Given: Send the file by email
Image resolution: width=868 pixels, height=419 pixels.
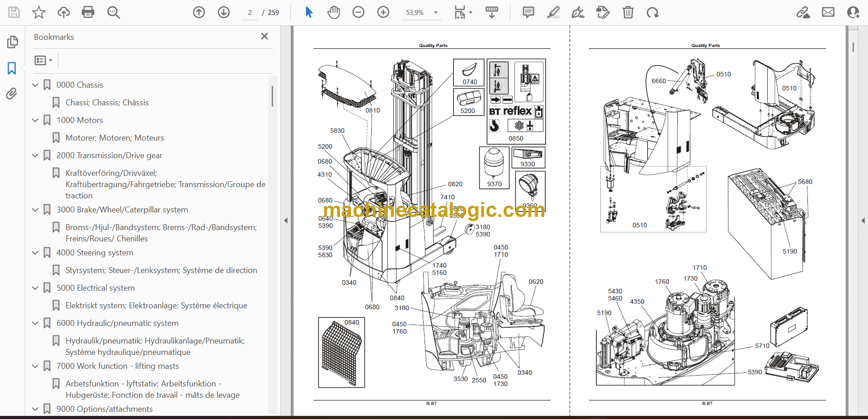Looking at the screenshot, I should click(828, 12).
